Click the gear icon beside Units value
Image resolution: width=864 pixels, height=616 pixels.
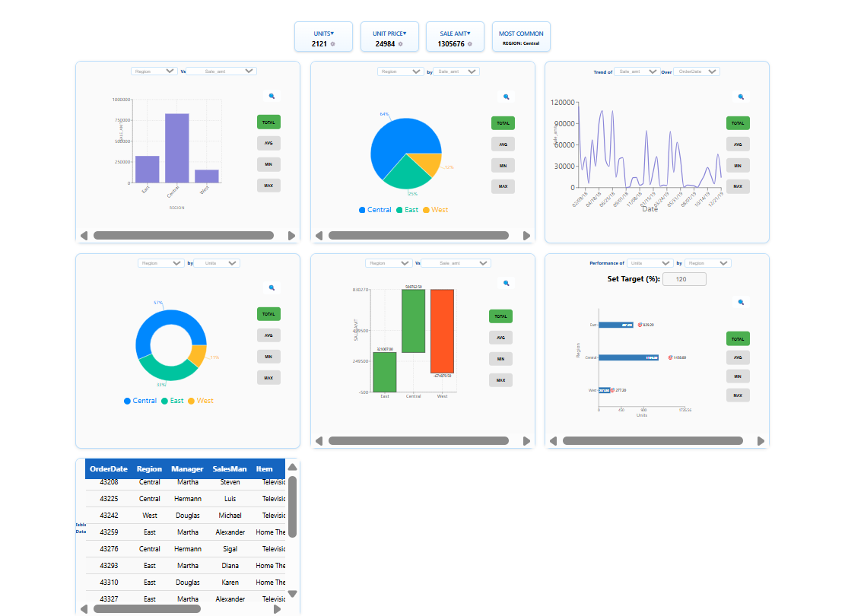[x=333, y=44]
